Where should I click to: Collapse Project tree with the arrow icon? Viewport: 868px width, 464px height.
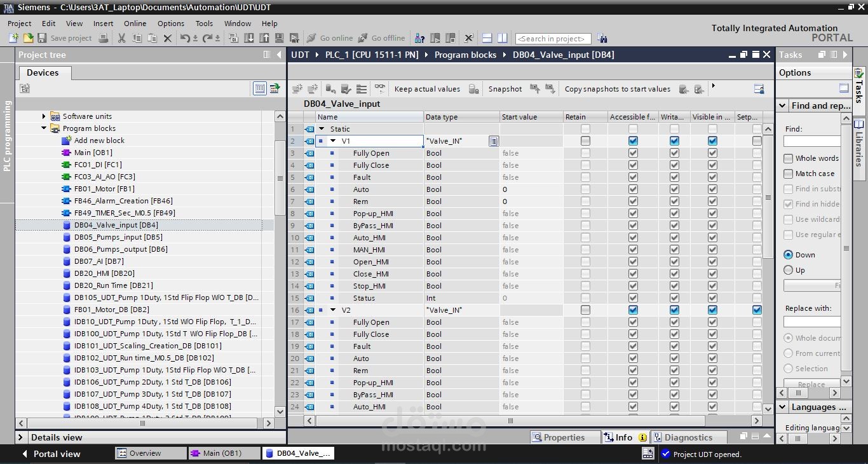(x=280, y=55)
